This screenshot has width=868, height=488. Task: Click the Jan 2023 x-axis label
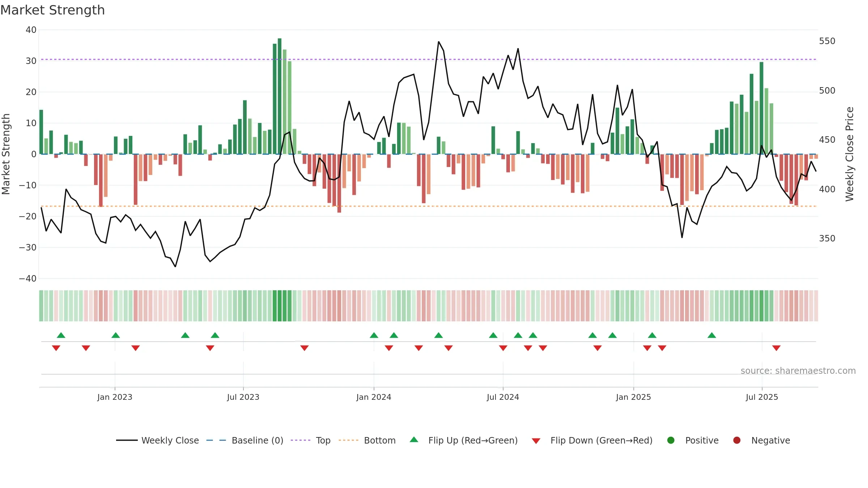point(115,397)
